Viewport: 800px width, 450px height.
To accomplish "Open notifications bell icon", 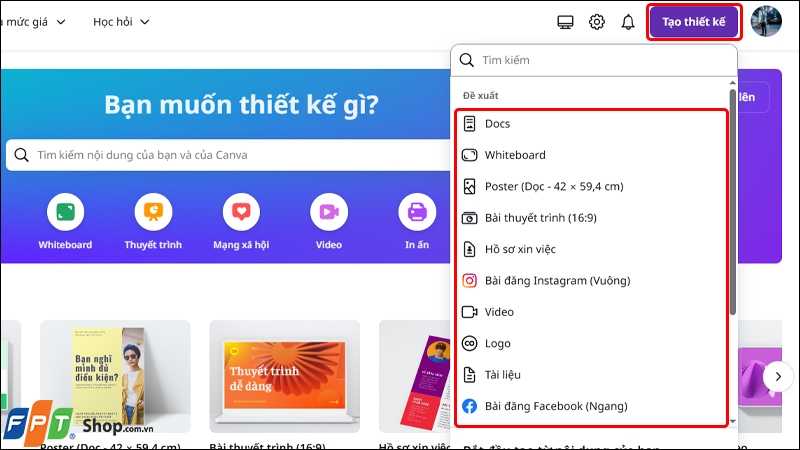I will 628,22.
